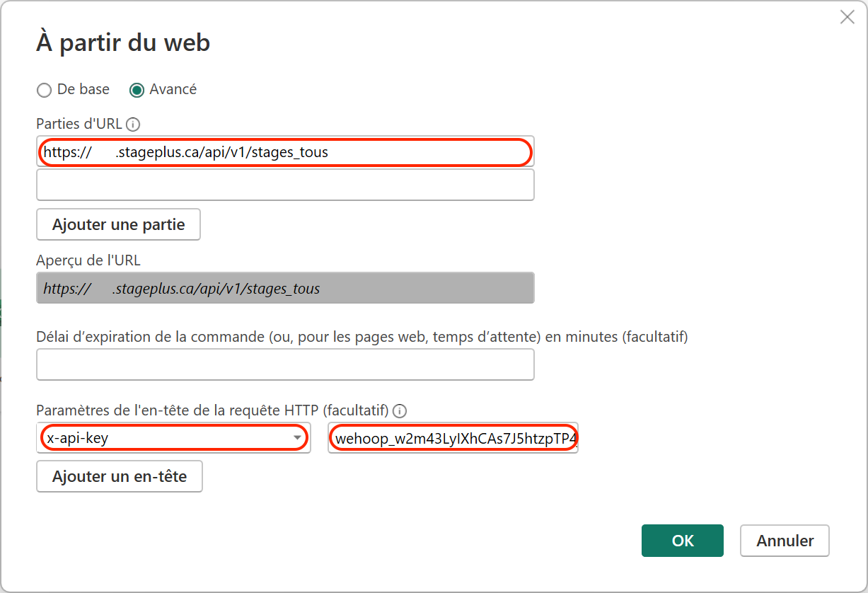Image resolution: width=868 pixels, height=593 pixels.
Task: Click the Délai d'expiration de la commande field
Action: [285, 364]
